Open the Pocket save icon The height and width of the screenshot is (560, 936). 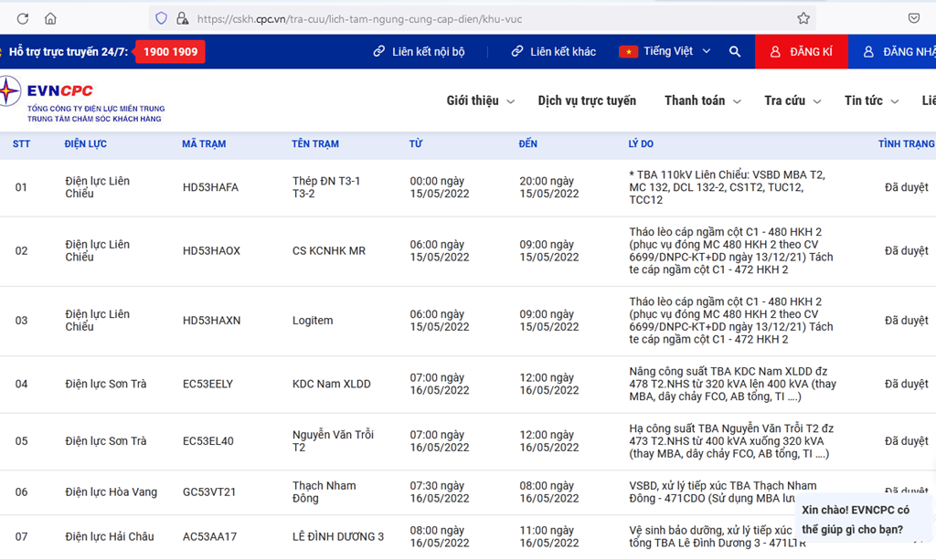click(914, 18)
